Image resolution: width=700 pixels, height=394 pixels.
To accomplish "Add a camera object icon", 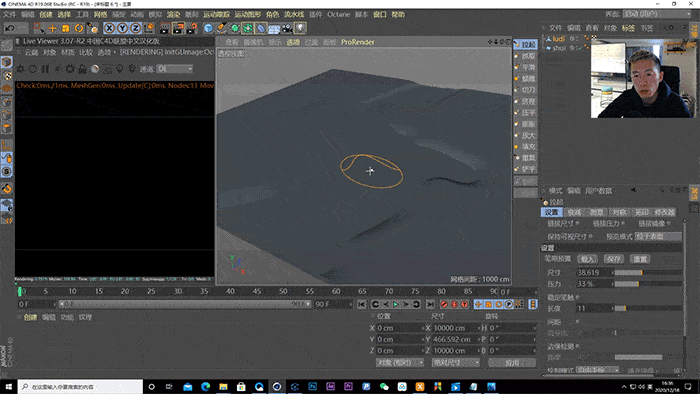I will click(x=287, y=28).
